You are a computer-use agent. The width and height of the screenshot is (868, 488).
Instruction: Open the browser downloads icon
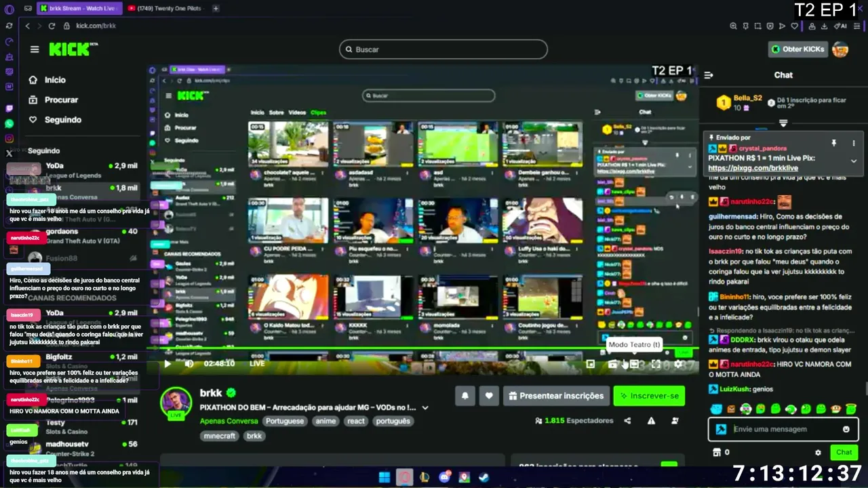(823, 26)
